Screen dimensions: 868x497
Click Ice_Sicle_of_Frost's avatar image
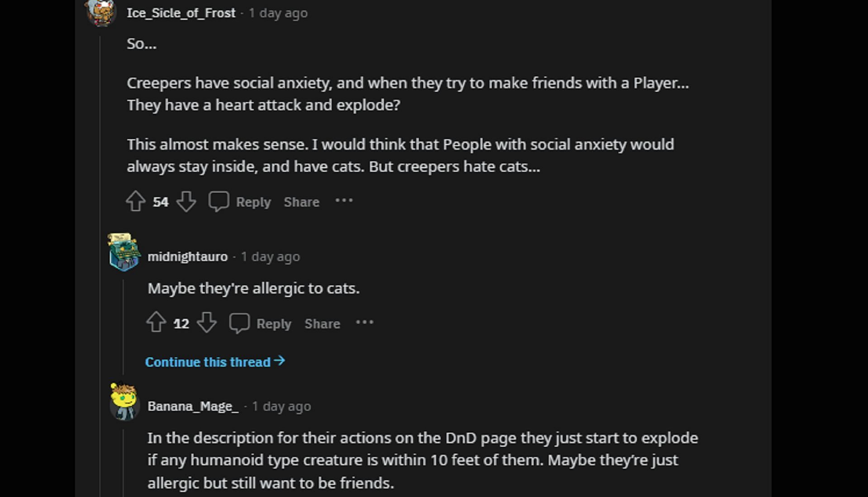coord(101,12)
